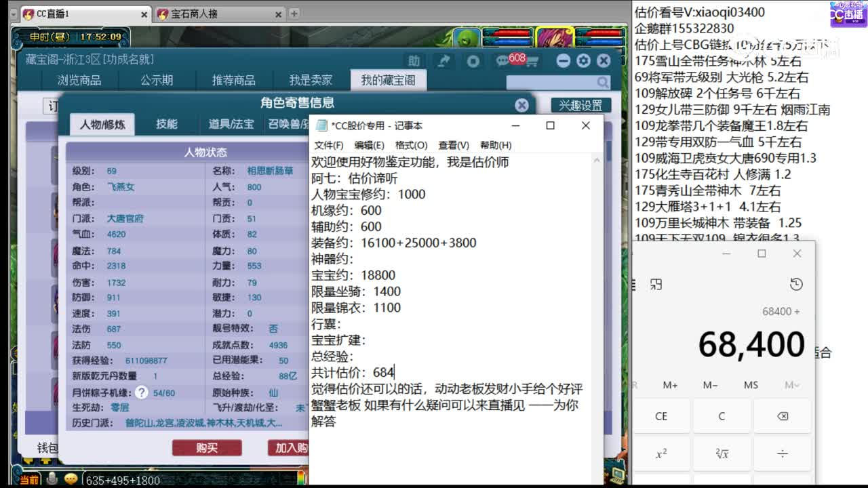
Task: Open the shopping cart icon on the Cangbaoge toolbar
Action: point(533,60)
